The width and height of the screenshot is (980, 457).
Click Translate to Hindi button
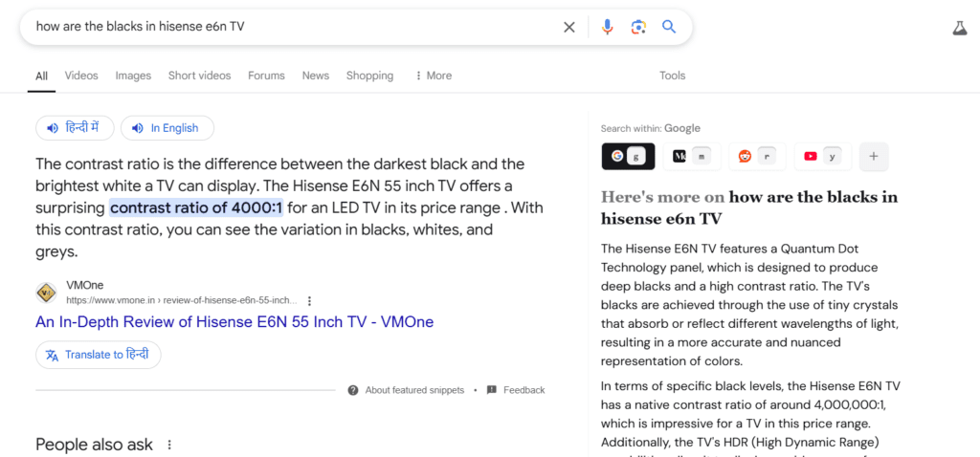[99, 355]
